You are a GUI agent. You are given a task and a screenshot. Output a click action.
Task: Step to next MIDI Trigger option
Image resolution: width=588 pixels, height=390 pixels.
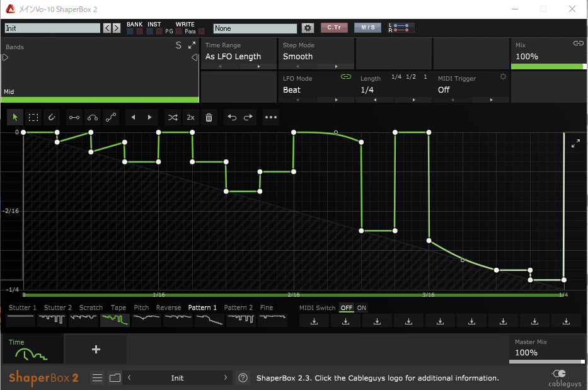492,100
